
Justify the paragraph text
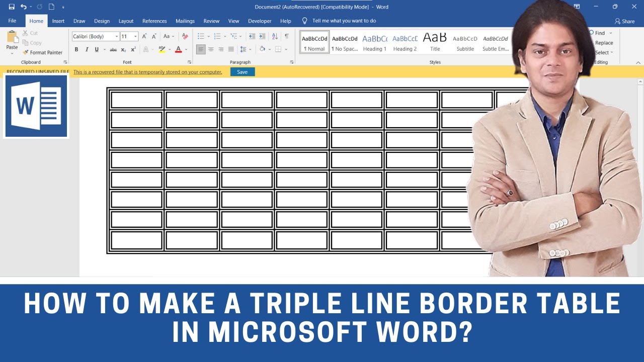pyautogui.click(x=231, y=49)
